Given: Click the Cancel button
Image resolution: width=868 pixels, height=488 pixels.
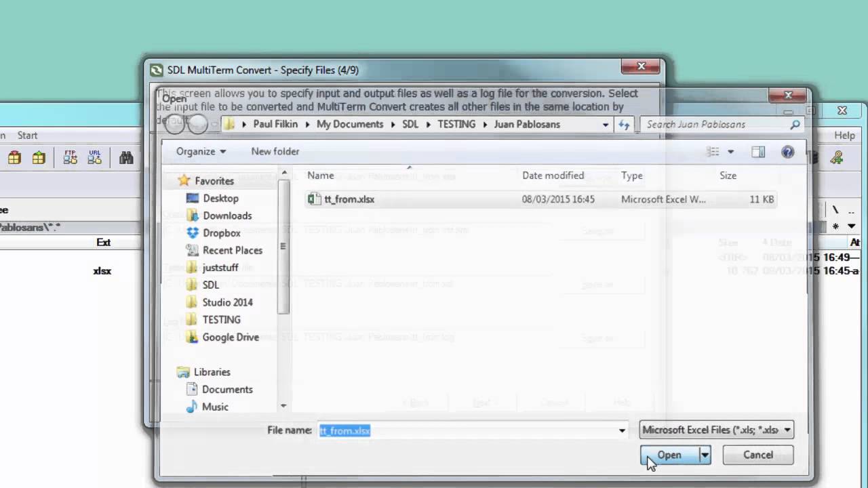Looking at the screenshot, I should click(x=757, y=455).
